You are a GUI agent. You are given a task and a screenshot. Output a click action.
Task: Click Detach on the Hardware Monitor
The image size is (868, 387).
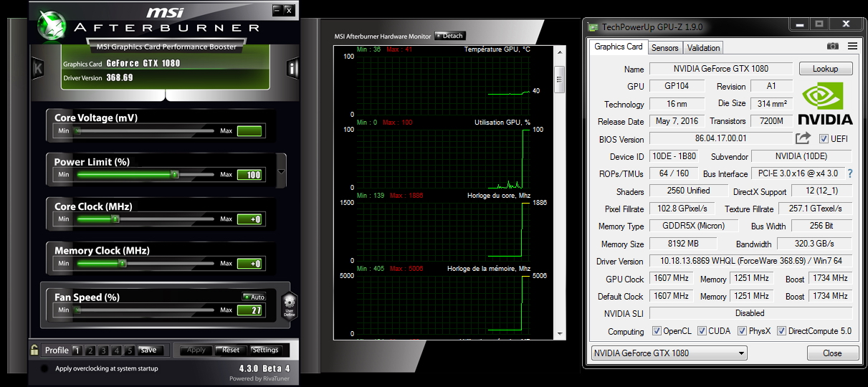(x=449, y=36)
